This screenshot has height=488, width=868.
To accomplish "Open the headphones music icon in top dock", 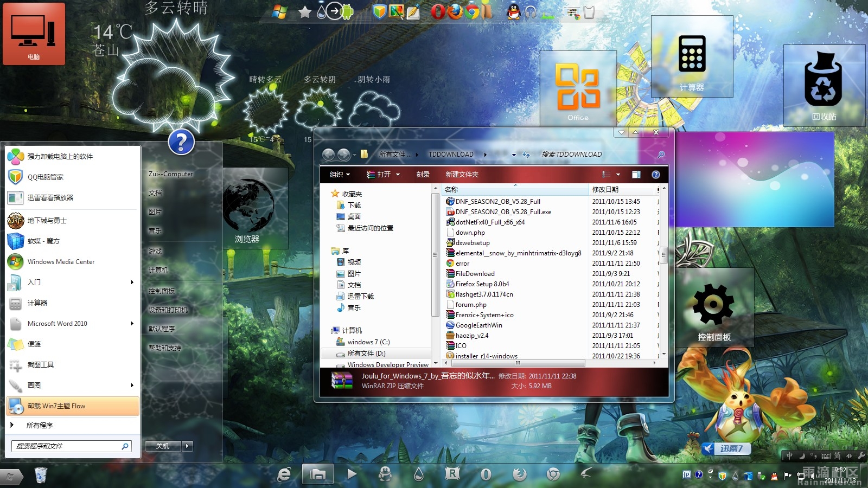I will 531,12.
